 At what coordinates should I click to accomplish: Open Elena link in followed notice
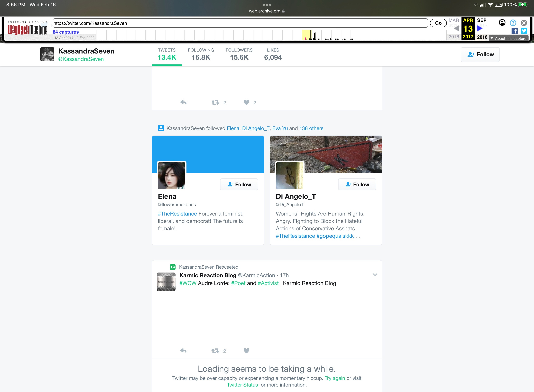pyautogui.click(x=233, y=128)
